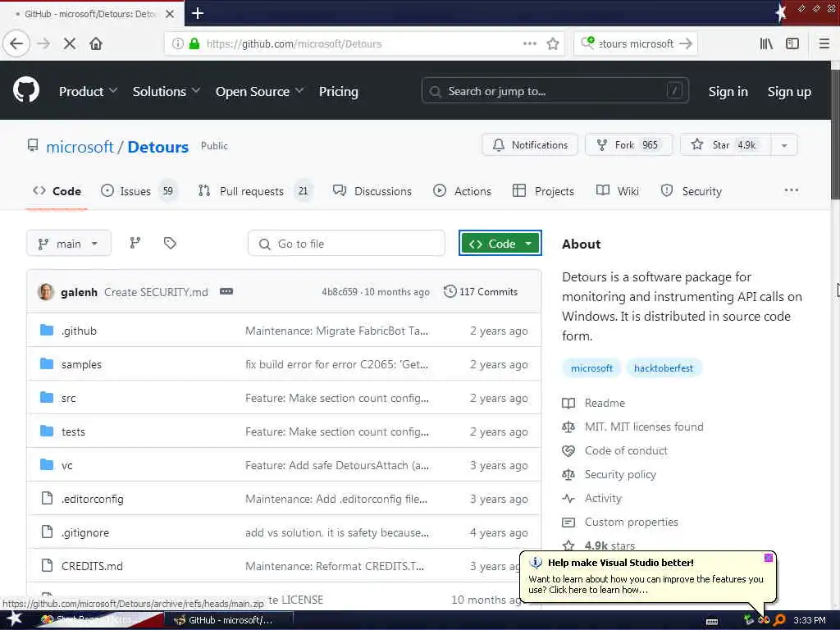This screenshot has height=630, width=840.
Task: Open MIT licenses found link
Action: (644, 427)
